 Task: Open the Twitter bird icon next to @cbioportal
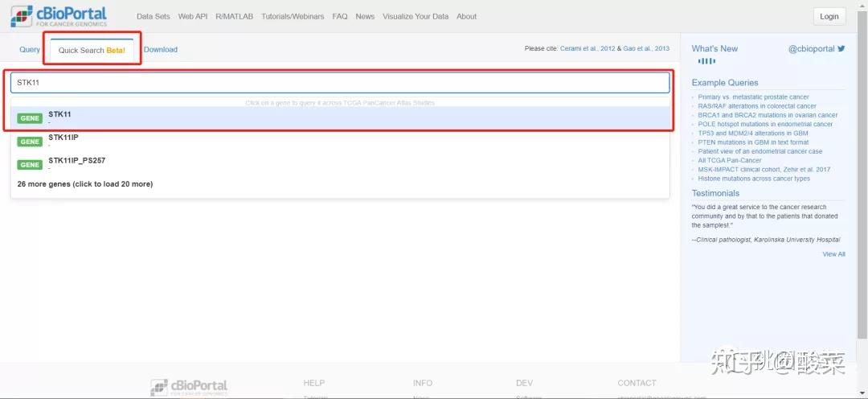pos(841,48)
